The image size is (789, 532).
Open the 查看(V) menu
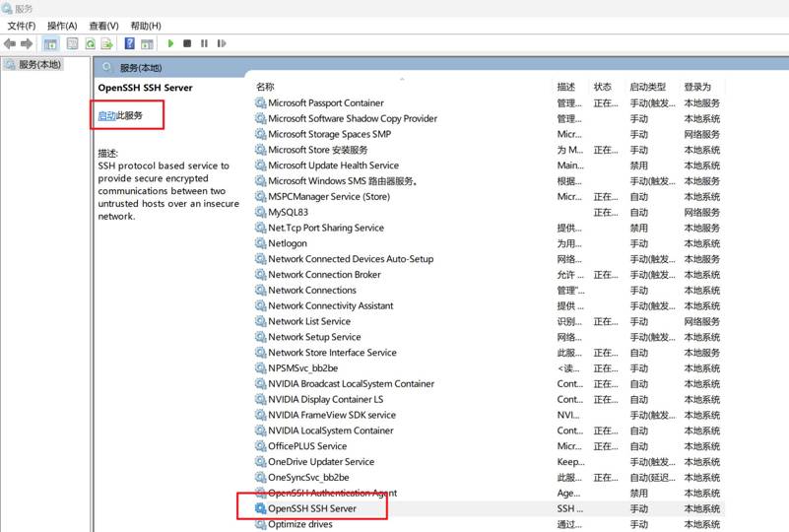point(103,26)
